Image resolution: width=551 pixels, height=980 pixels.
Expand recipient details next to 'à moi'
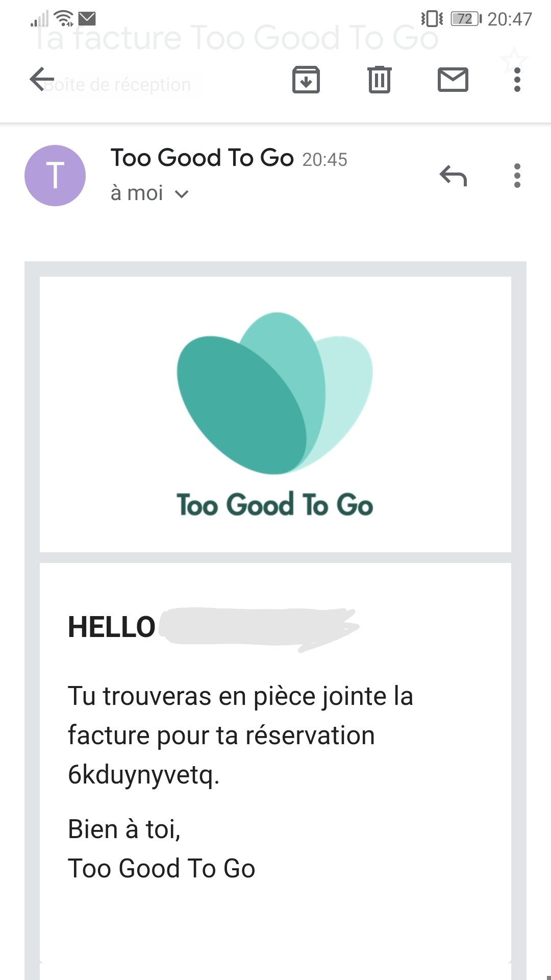(x=182, y=194)
